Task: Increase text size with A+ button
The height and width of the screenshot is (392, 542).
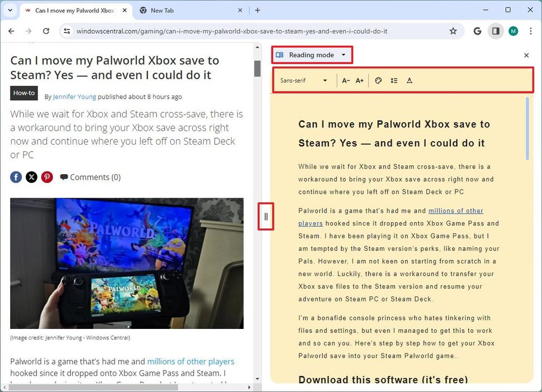Action: click(x=359, y=80)
